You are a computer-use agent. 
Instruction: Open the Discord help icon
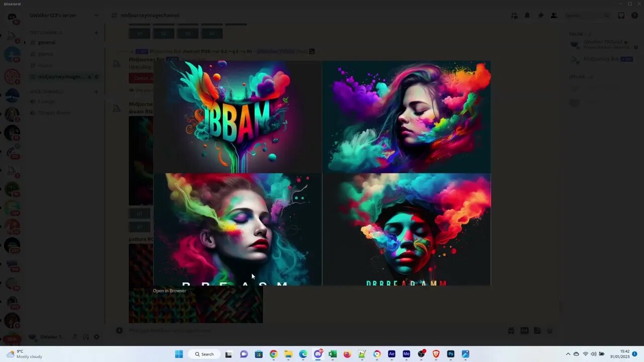[x=634, y=16]
